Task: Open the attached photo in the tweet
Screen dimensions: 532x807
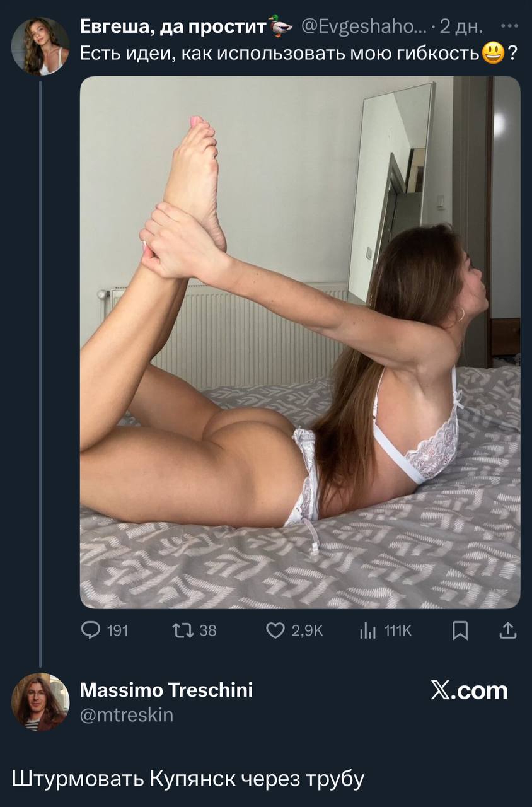Action: coord(300,342)
